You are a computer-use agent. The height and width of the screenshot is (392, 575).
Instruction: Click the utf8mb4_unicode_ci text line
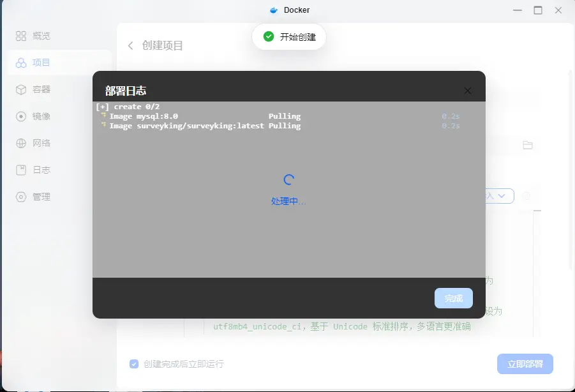point(342,326)
